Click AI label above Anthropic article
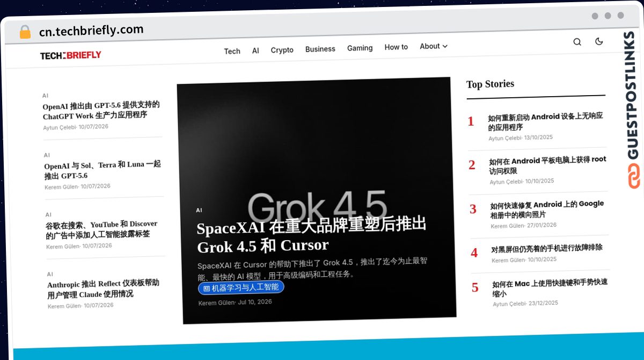Screen dimensions: 644x360 tap(50, 274)
